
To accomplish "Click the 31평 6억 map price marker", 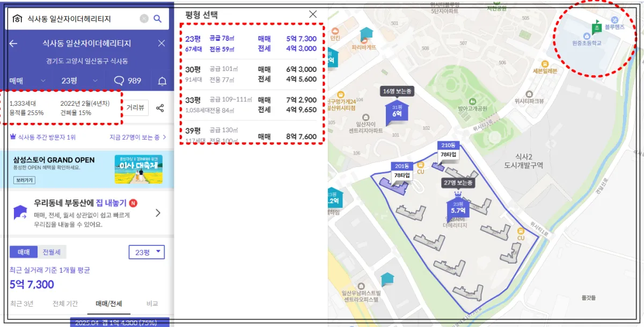I will tap(397, 112).
